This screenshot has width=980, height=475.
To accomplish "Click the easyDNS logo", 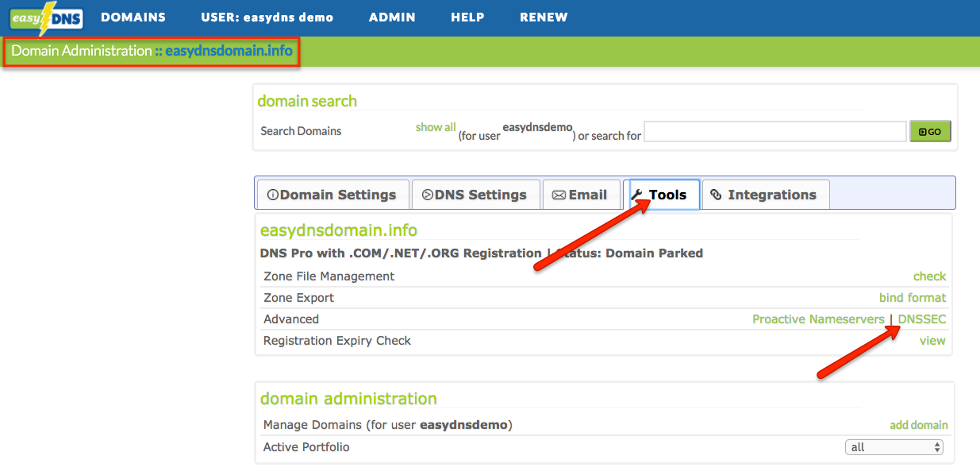I will tap(47, 17).
